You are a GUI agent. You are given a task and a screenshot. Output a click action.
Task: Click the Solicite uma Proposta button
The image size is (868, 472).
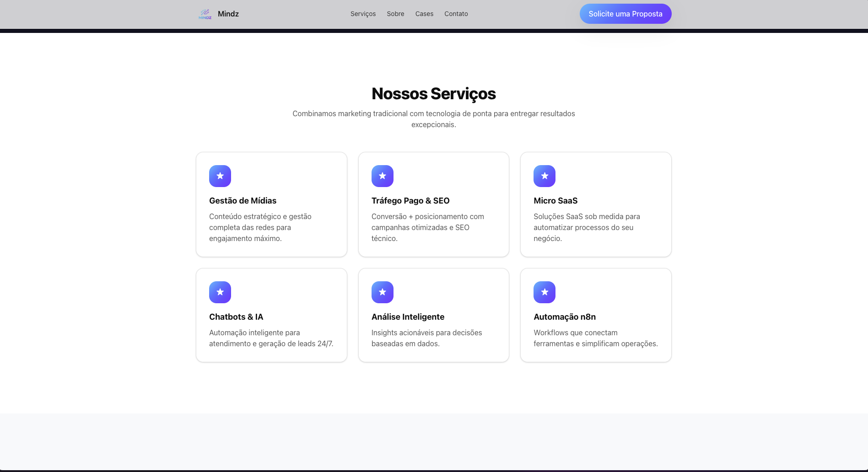tap(625, 14)
